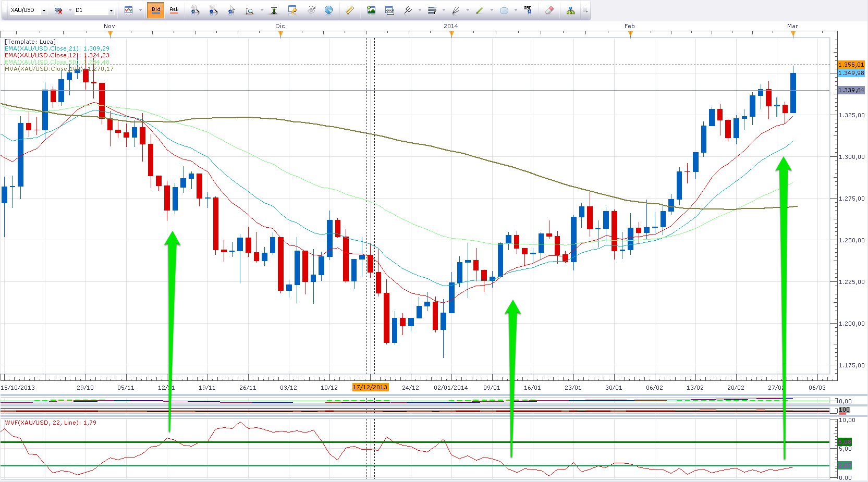Click the EMA 21 indicator label
The image size is (868, 482).
[x=57, y=48]
